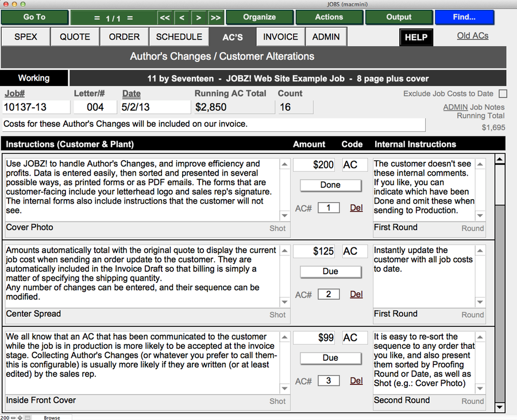
Task: Toggle Done status on AC# 1
Action: pos(330,185)
